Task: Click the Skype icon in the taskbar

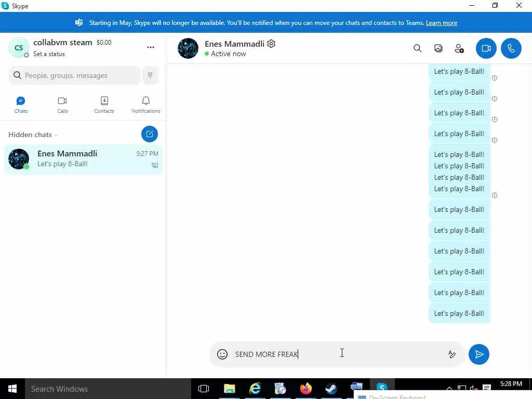Action: pos(382,387)
